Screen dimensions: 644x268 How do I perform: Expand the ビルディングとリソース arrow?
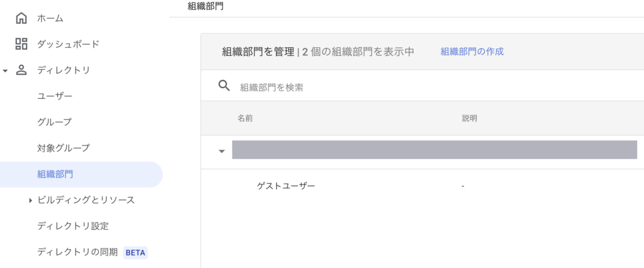pos(30,201)
